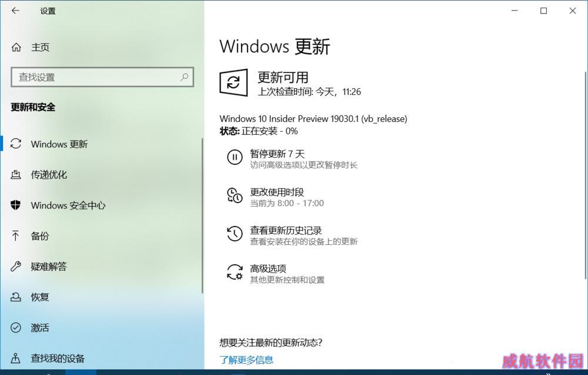Open 更改使用时段 option

click(x=277, y=192)
